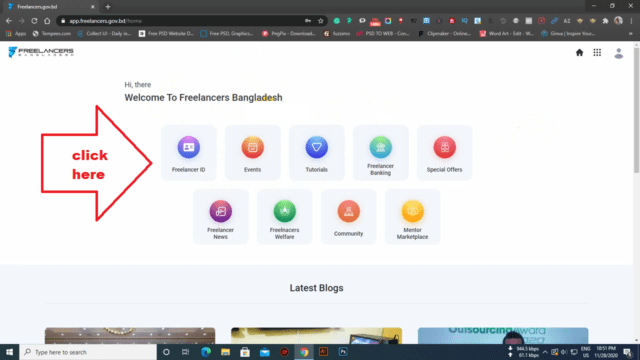Launch Microsoft Edge from the taskbar

tap(206, 352)
